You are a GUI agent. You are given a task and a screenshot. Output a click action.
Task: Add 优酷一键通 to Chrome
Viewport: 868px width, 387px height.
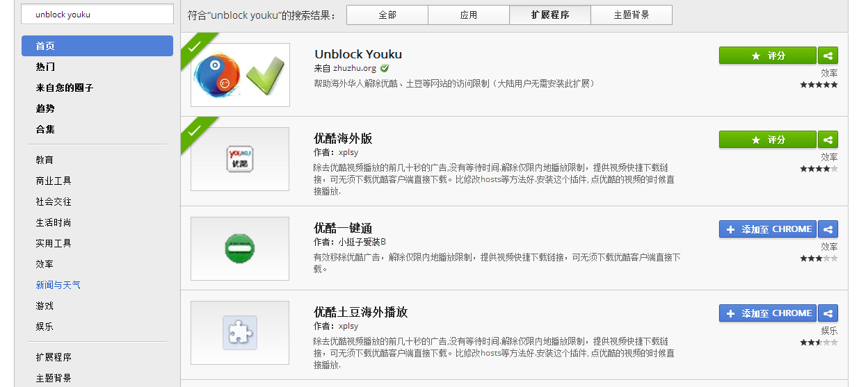(768, 229)
